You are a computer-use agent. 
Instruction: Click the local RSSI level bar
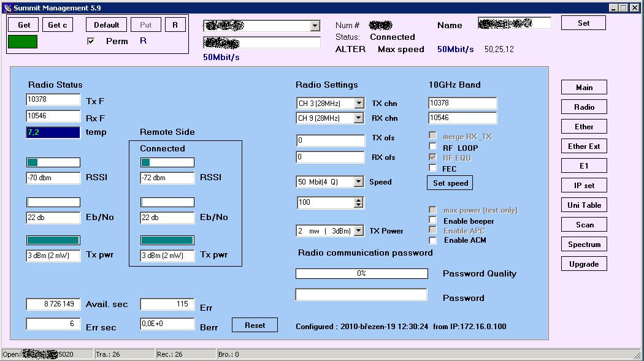(53, 162)
